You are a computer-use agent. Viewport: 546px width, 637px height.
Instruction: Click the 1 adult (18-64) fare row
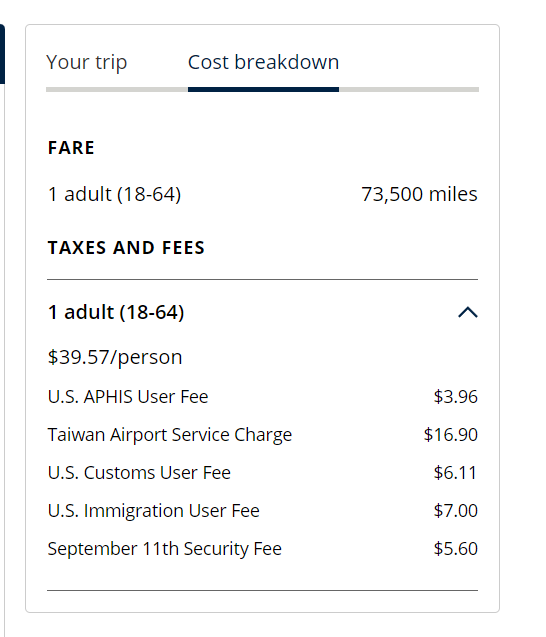pyautogui.click(x=262, y=194)
